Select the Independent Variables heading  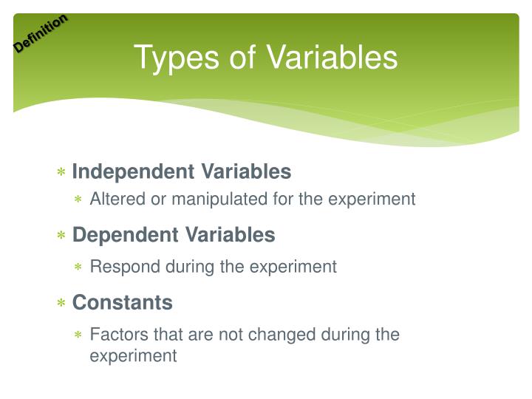click(x=182, y=172)
